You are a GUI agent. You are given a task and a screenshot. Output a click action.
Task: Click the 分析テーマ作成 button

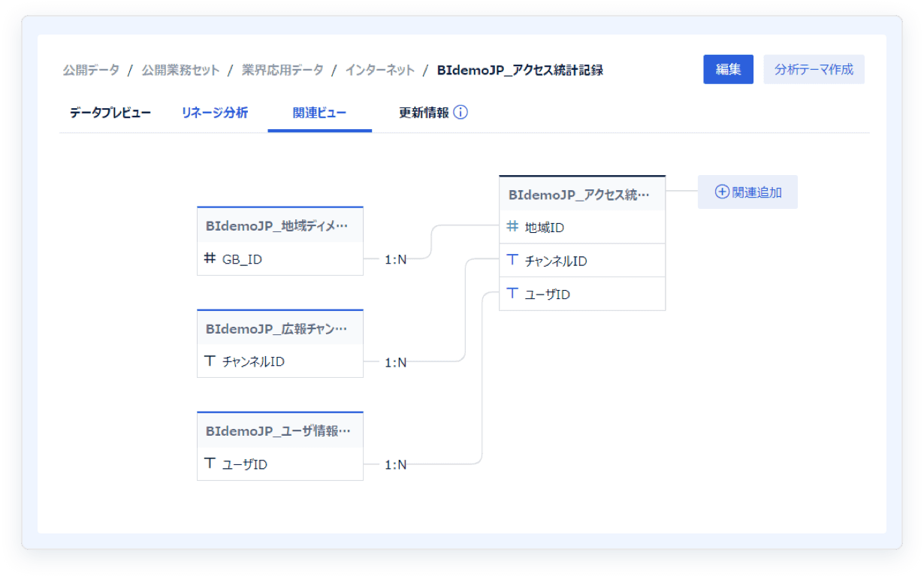pos(814,69)
